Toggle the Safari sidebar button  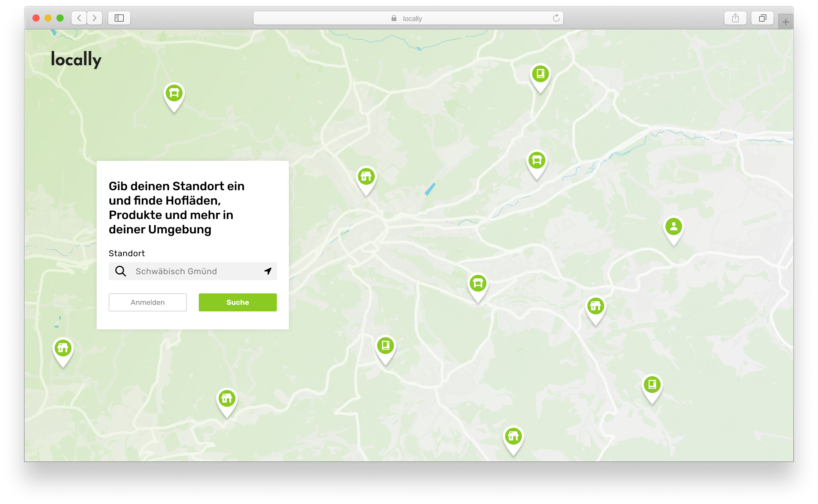pos(119,18)
